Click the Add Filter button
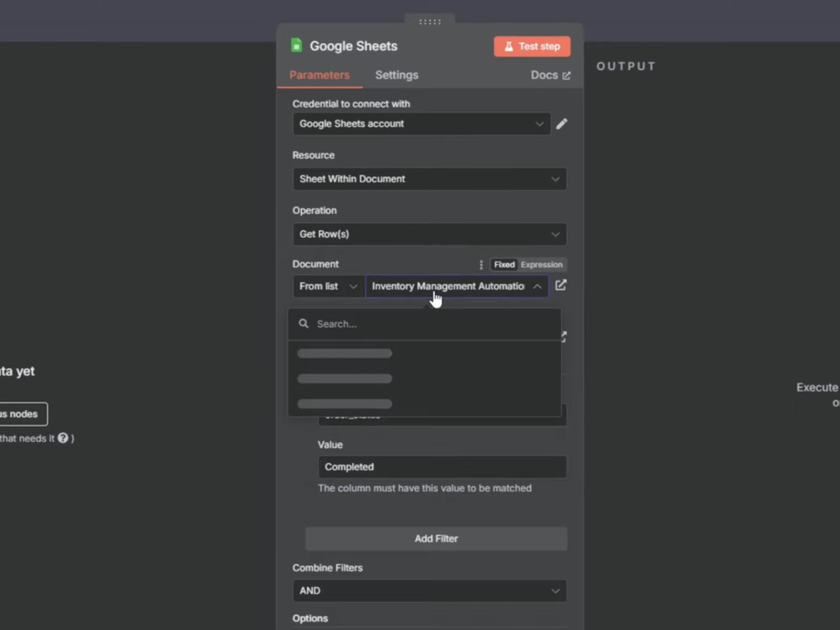Viewport: 840px width, 630px height. point(436,539)
